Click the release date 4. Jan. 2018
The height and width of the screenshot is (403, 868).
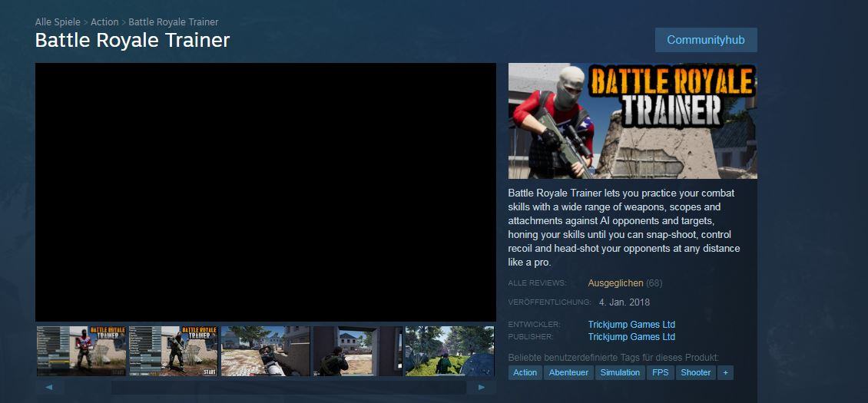pyautogui.click(x=624, y=302)
